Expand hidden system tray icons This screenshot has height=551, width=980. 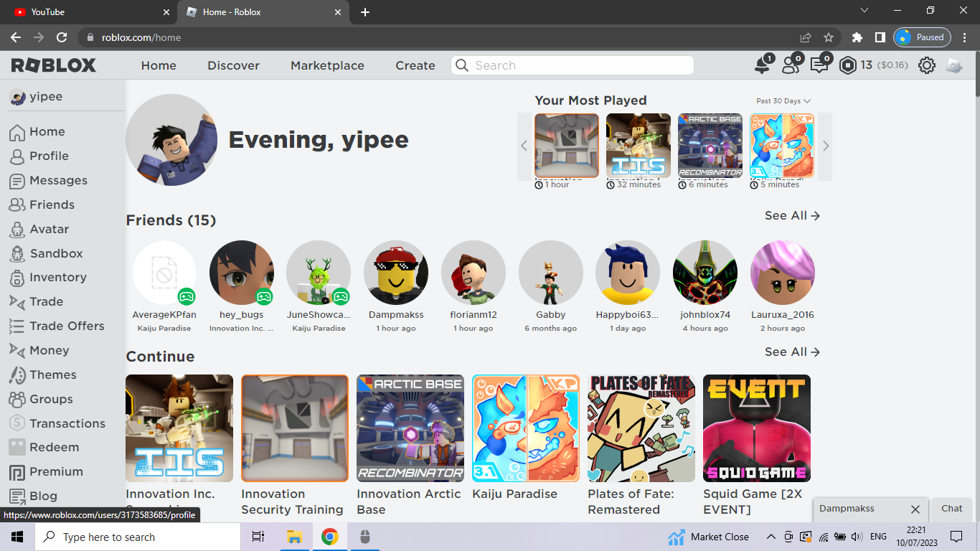(x=771, y=537)
